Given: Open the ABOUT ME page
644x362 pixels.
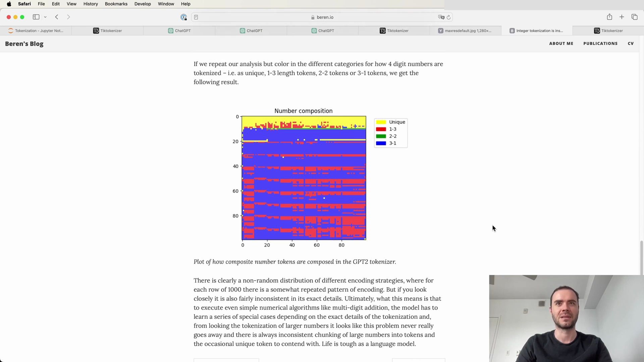Looking at the screenshot, I should point(561,44).
